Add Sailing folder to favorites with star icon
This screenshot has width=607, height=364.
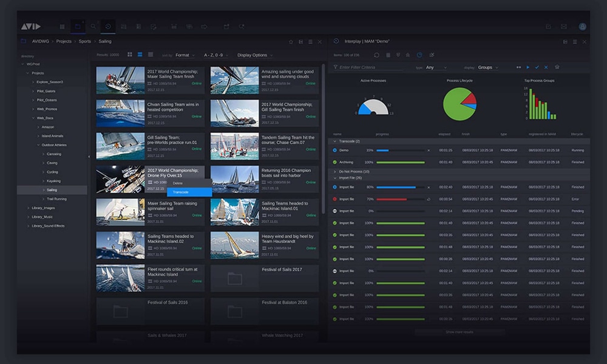291,42
